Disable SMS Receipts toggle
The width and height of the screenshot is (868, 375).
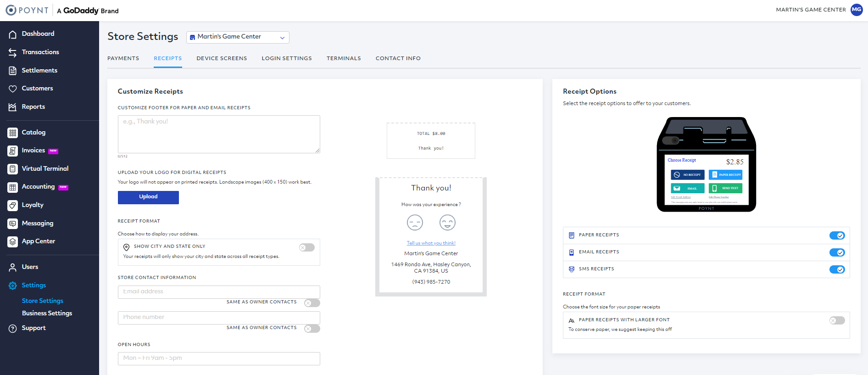coord(837,269)
